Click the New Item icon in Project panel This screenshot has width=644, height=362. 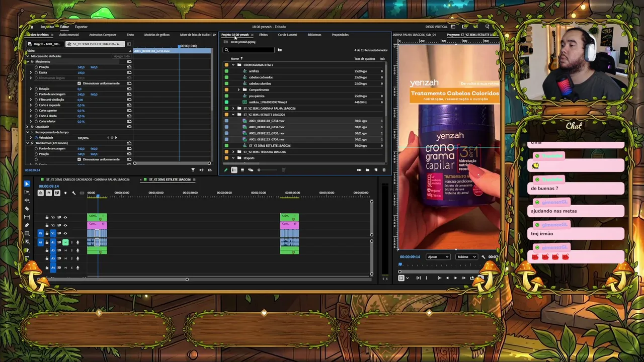point(375,170)
